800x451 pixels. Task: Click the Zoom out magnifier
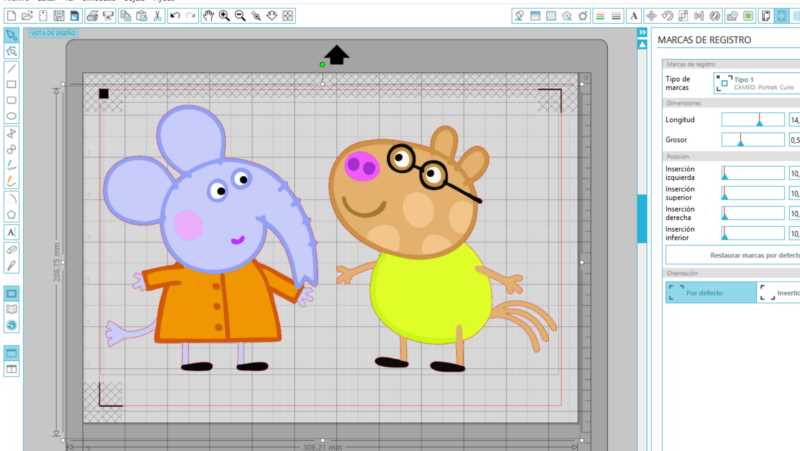240,16
